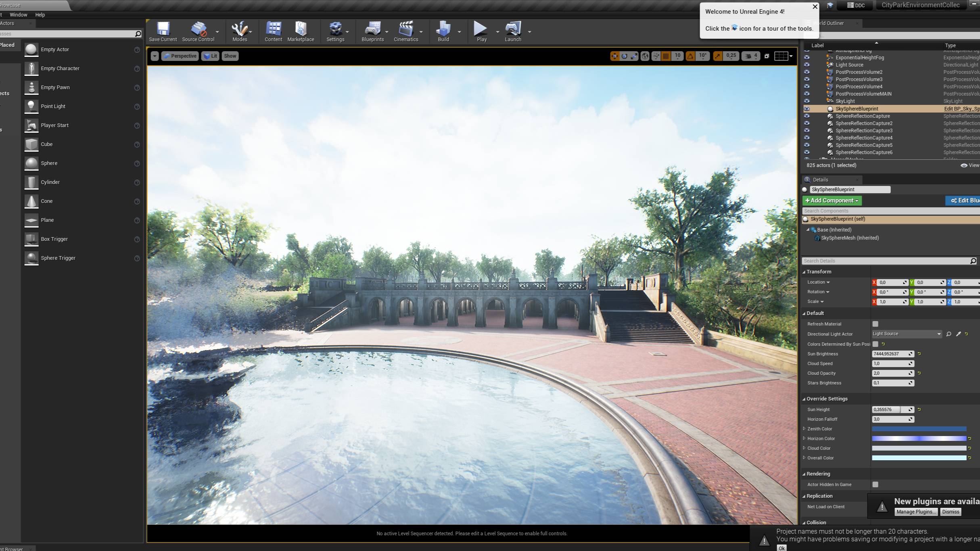Collapse the Override Settings section
The height and width of the screenshot is (551, 980).
tap(804, 399)
